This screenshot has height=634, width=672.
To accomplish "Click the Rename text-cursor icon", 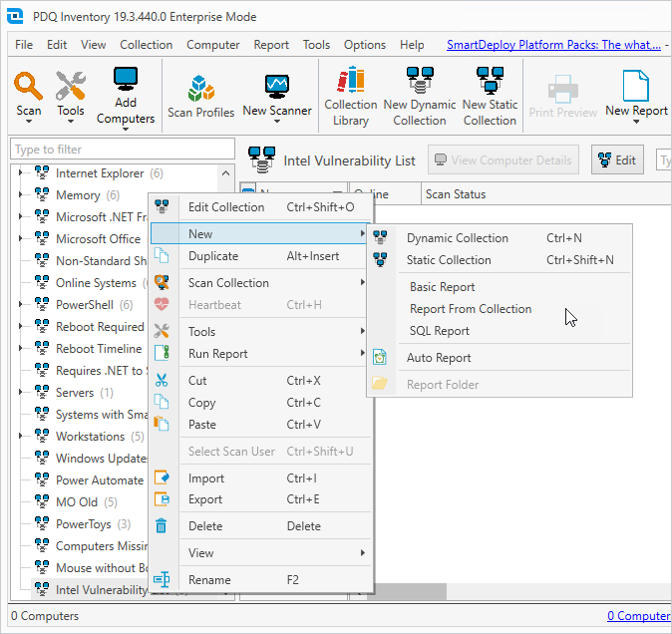I will (x=162, y=579).
